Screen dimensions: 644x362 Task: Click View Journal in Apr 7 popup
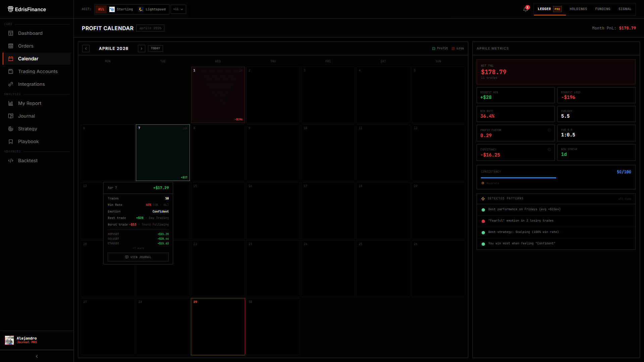click(138, 257)
